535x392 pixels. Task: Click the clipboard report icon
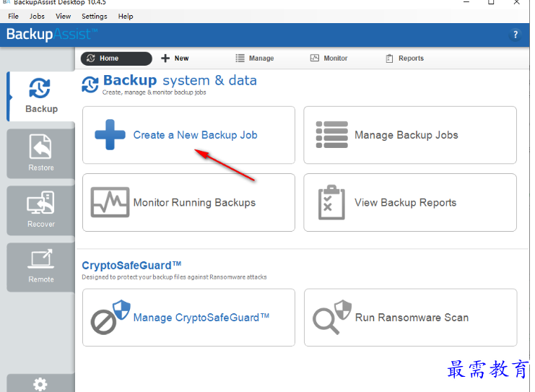coord(331,202)
